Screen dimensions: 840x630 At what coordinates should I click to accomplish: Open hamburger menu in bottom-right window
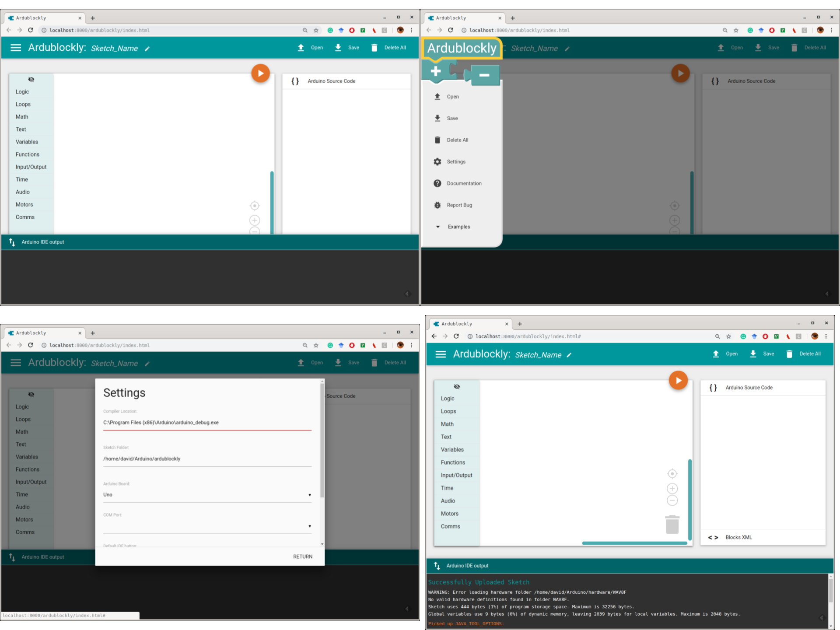(441, 354)
